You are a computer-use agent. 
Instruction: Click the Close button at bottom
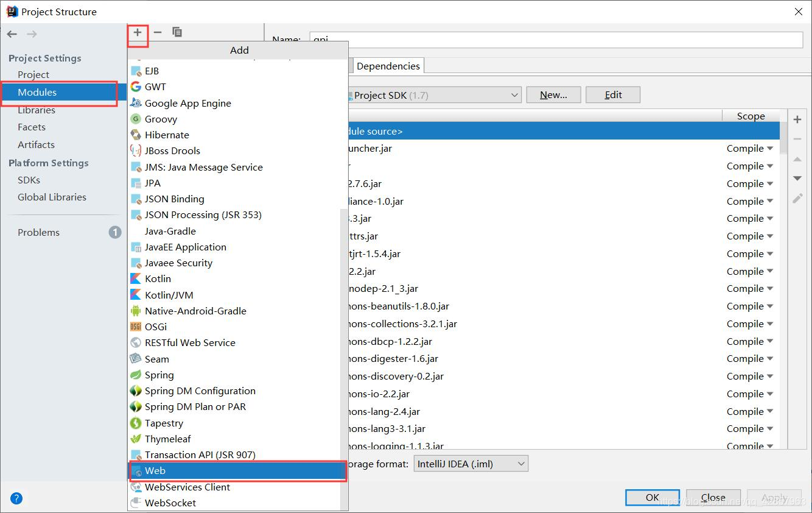coord(713,497)
